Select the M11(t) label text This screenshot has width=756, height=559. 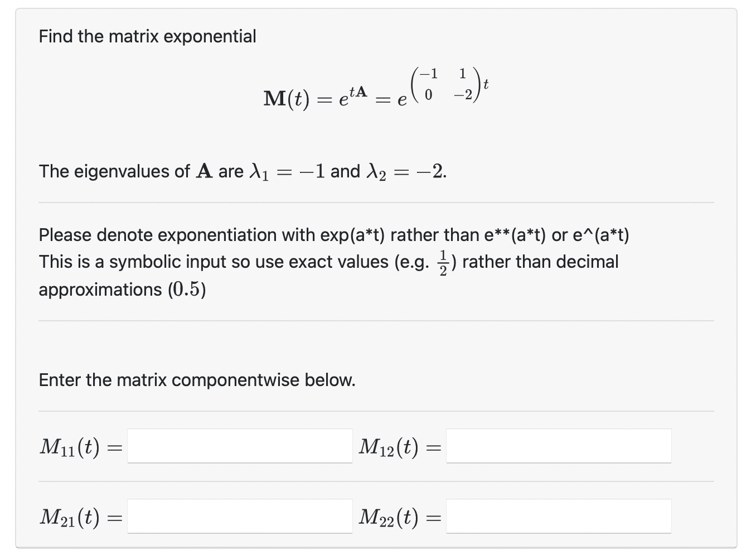click(x=73, y=446)
